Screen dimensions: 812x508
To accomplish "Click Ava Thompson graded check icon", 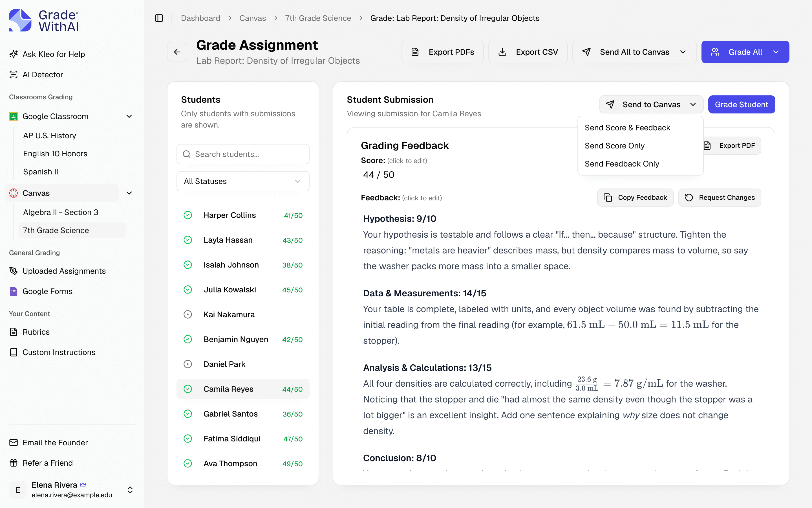I will (188, 464).
